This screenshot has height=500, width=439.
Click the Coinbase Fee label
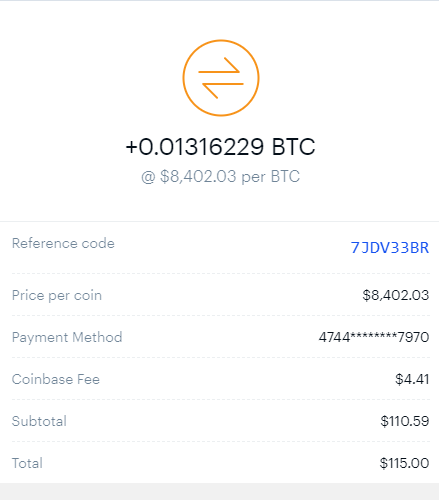point(56,379)
